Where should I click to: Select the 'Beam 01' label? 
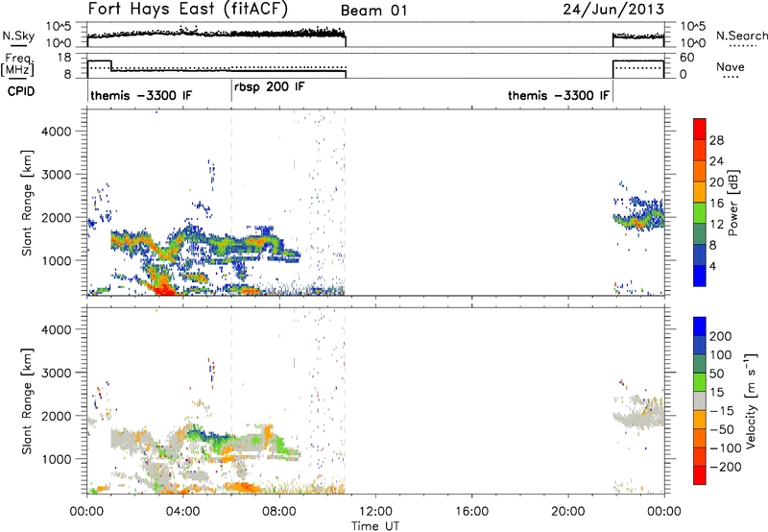373,11
